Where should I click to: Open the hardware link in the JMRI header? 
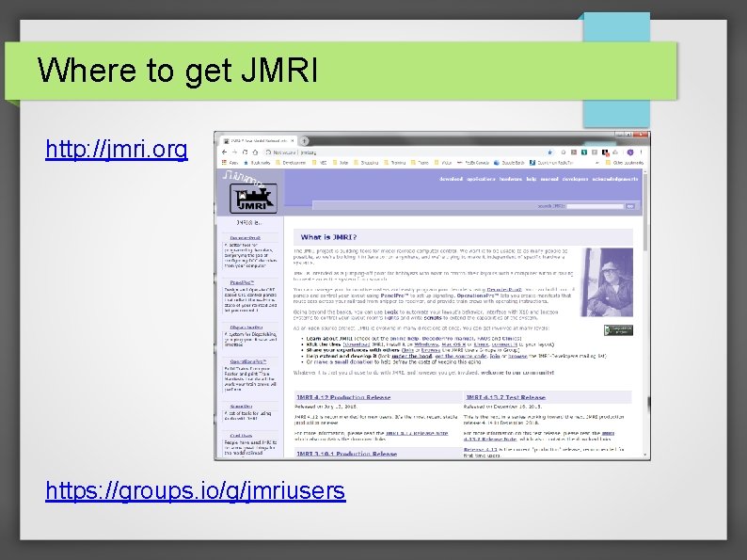[510, 179]
